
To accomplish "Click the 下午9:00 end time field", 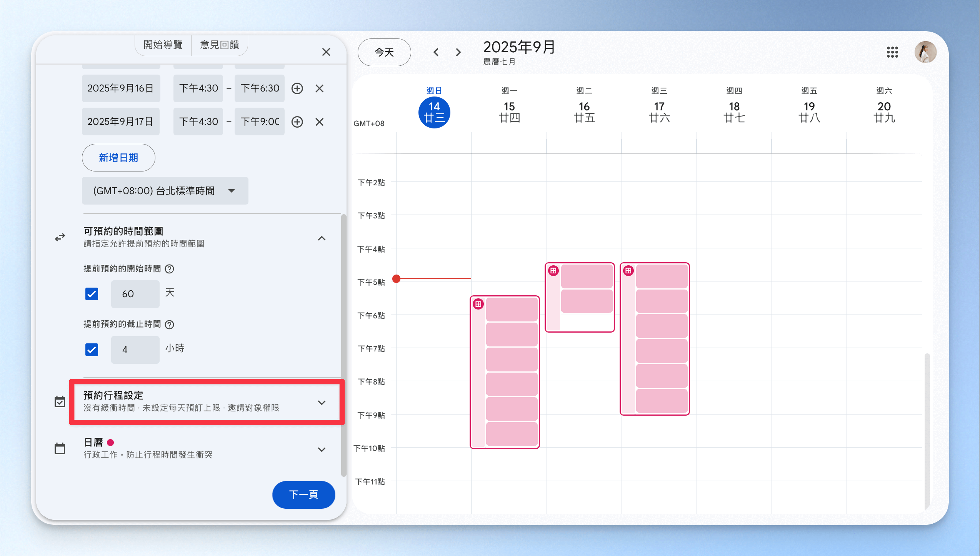I will coord(260,122).
